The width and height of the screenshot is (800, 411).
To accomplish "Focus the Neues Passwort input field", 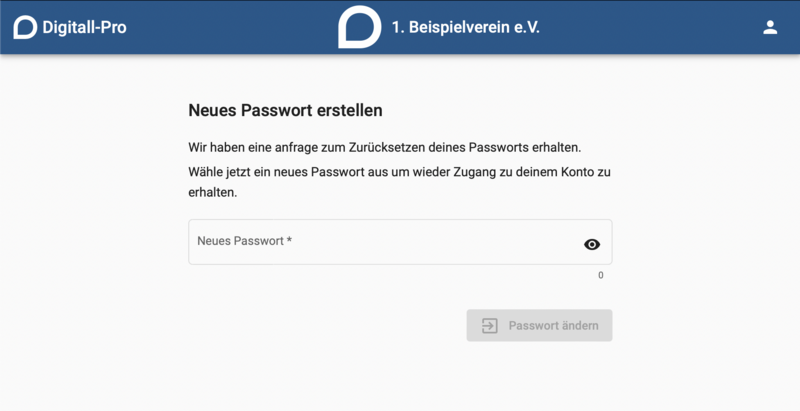I will pyautogui.click(x=400, y=242).
